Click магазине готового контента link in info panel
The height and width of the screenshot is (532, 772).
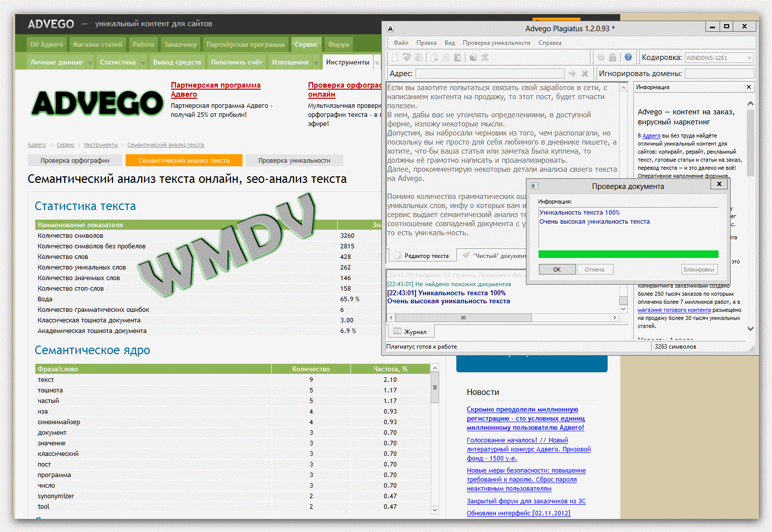(674, 310)
